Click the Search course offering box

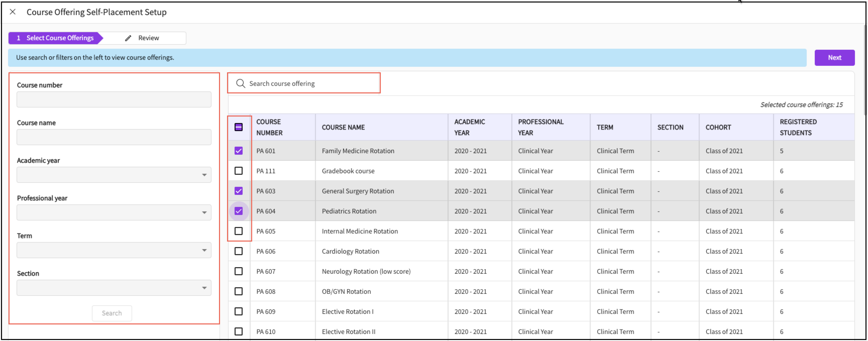[x=310, y=83]
